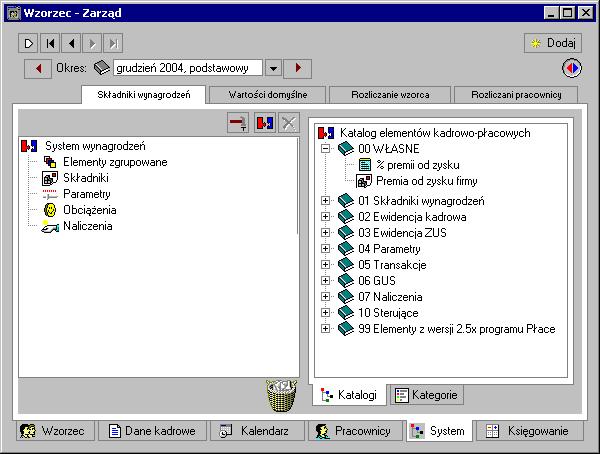
Task: Open the period dropdown list
Action: click(273, 69)
